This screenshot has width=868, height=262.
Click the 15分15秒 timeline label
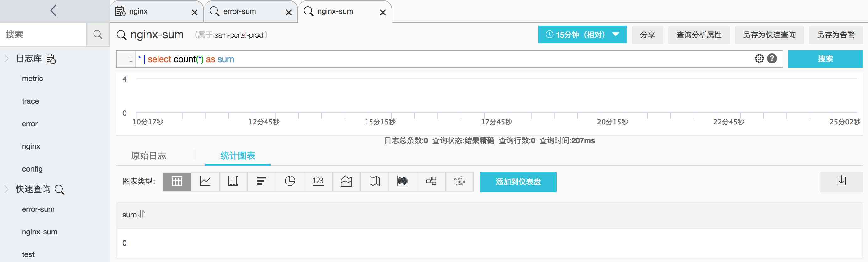coord(380,122)
